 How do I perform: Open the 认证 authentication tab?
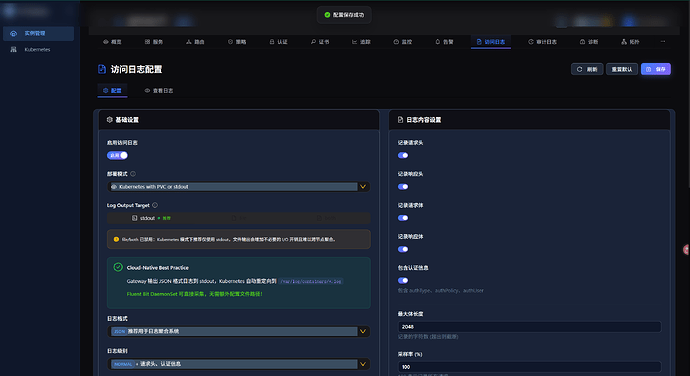coord(278,42)
